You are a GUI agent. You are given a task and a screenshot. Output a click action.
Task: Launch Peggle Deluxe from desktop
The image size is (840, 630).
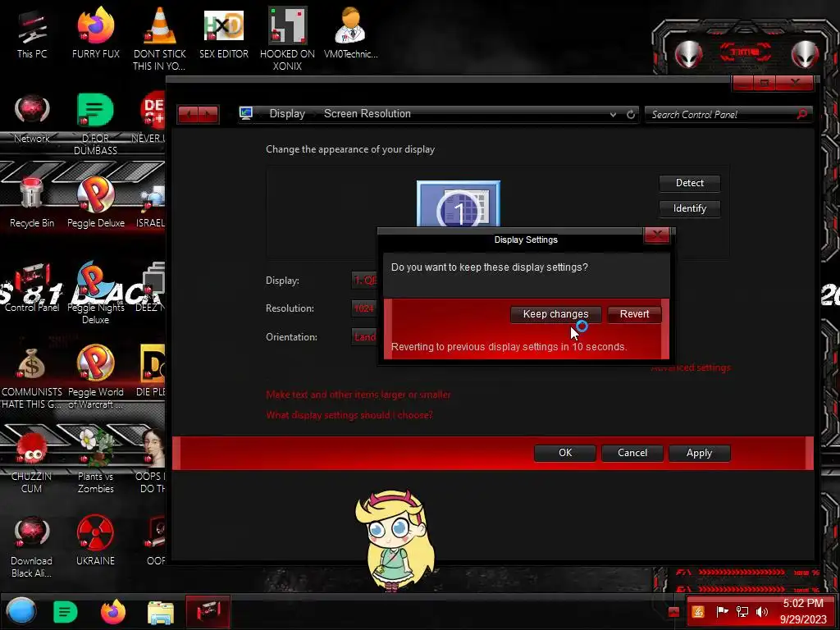click(x=95, y=203)
